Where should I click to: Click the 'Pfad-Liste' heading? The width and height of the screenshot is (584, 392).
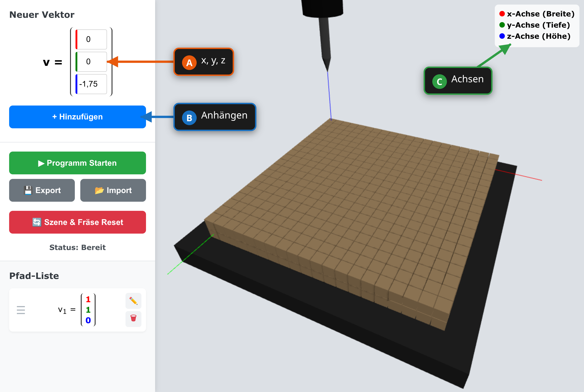point(34,276)
